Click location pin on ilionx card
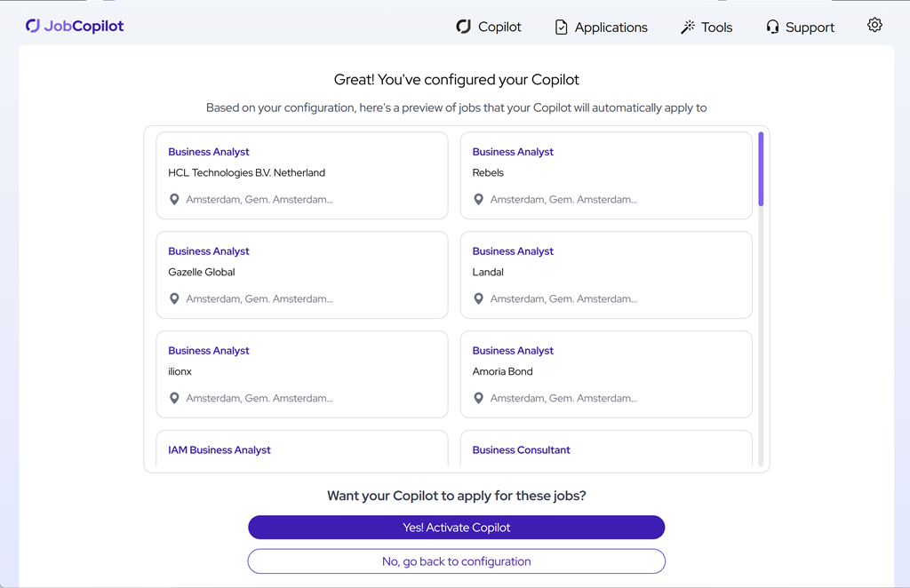Screen dimensions: 910x588 (174, 399)
